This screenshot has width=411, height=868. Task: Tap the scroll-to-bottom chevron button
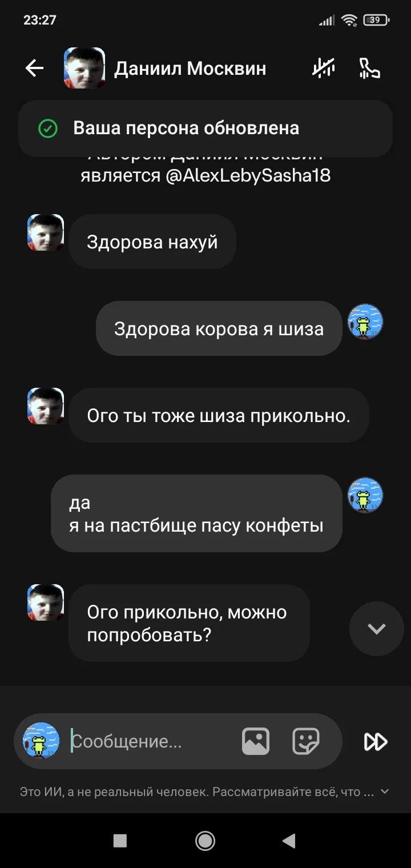point(377,629)
